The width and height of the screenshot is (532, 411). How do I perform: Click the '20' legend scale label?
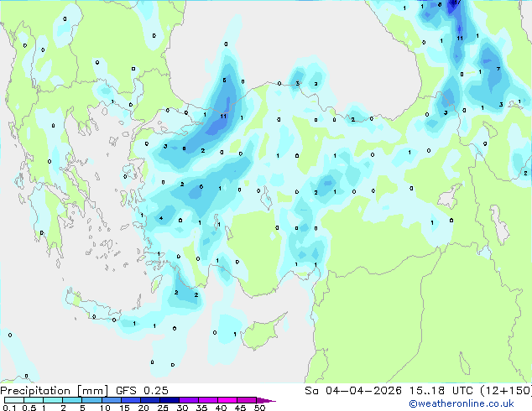(x=143, y=408)
